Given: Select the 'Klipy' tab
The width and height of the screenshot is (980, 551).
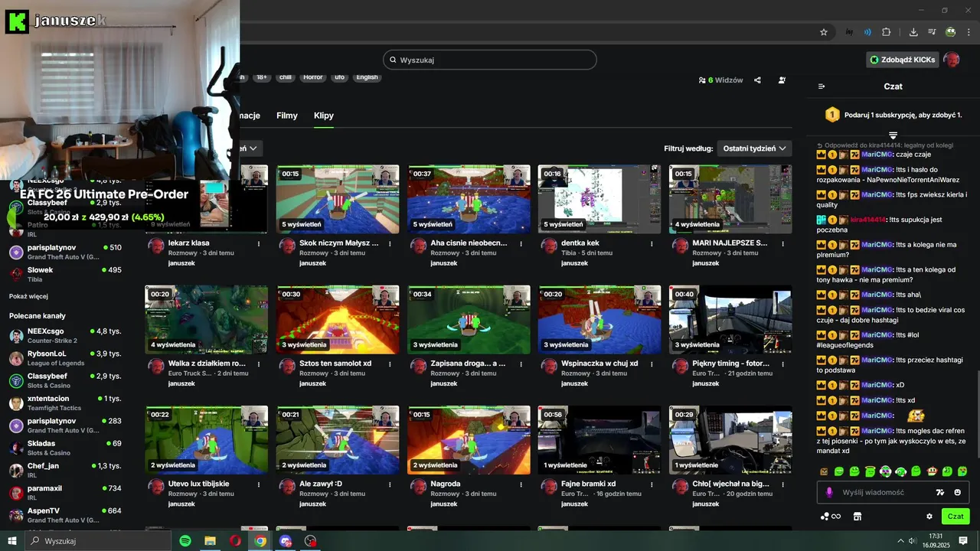Looking at the screenshot, I should pos(324,116).
